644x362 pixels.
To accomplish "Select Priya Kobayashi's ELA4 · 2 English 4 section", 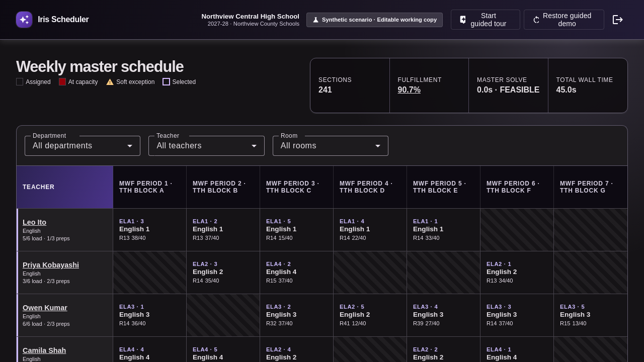I will 297,273.
